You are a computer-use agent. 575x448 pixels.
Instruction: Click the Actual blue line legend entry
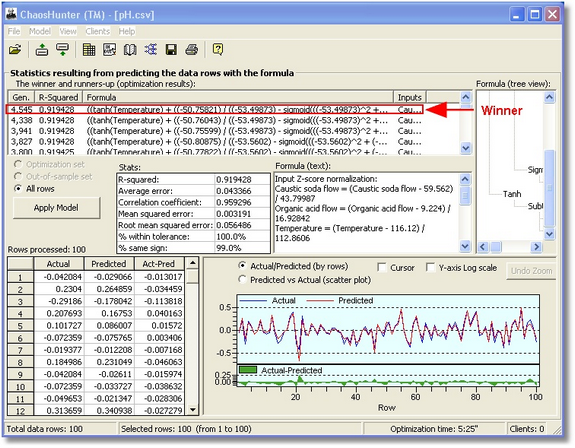pos(267,301)
